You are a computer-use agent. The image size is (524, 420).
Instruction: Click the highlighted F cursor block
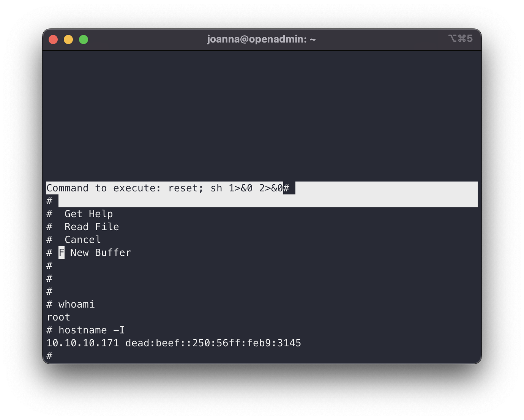coord(62,253)
